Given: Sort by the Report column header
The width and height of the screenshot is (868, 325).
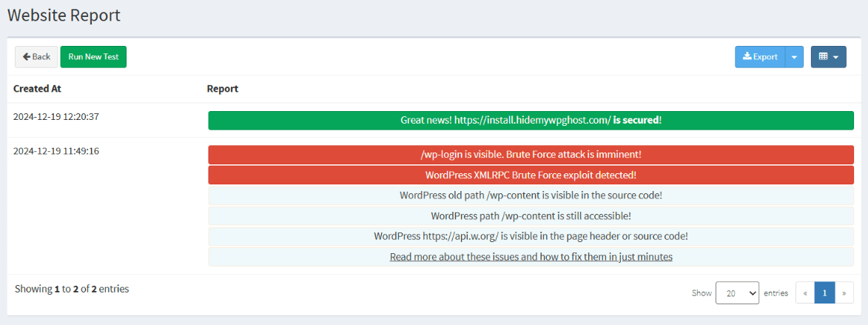Looking at the screenshot, I should pos(222,89).
